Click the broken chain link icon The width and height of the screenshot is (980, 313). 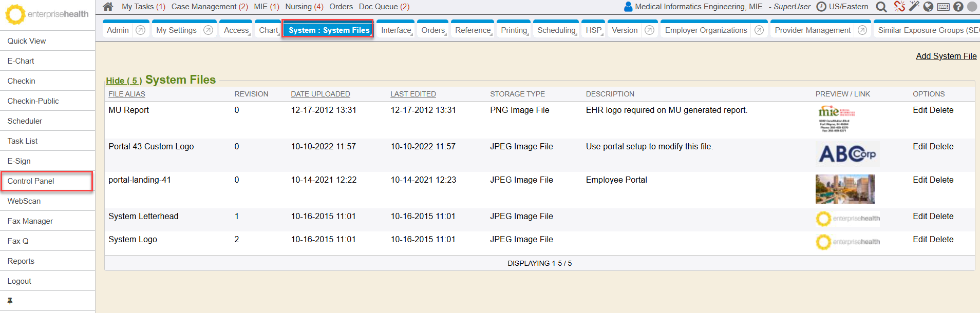click(x=899, y=7)
